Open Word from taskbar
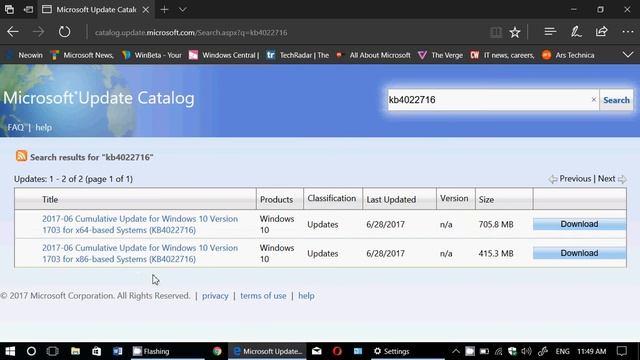The width and height of the screenshot is (640, 360). point(118,351)
